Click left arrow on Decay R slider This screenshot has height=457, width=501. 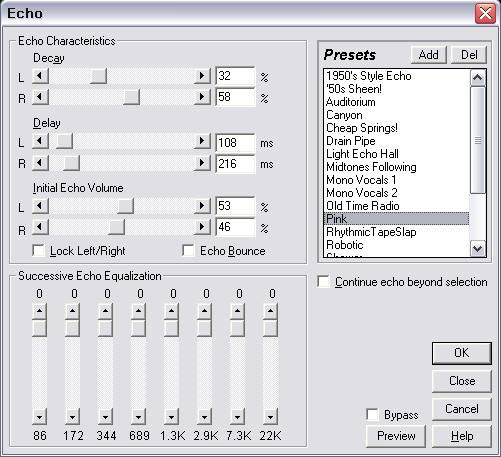(40, 97)
